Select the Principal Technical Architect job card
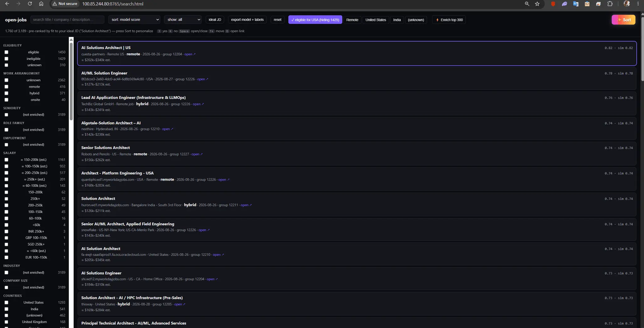Viewport: 644px width, 328px height. click(x=357, y=323)
